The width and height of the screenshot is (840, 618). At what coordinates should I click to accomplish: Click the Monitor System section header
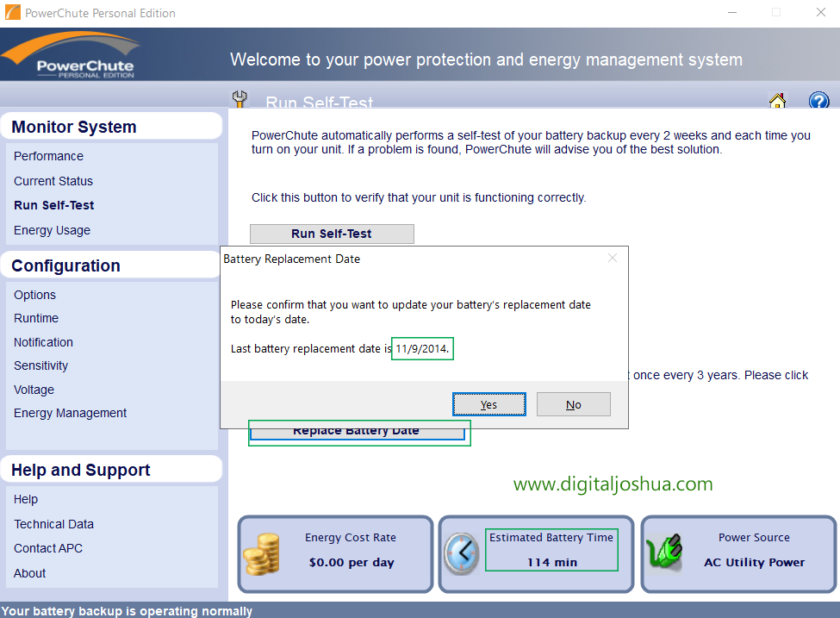(x=112, y=127)
